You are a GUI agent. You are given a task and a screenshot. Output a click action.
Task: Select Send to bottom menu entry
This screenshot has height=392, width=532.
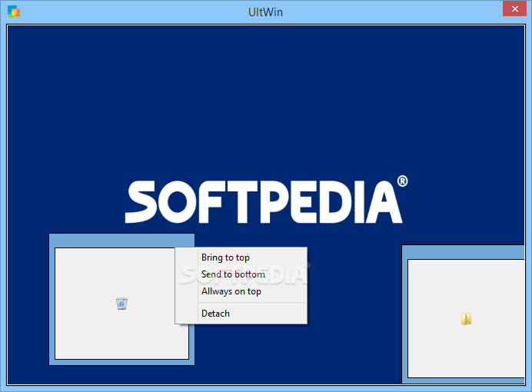point(241,274)
